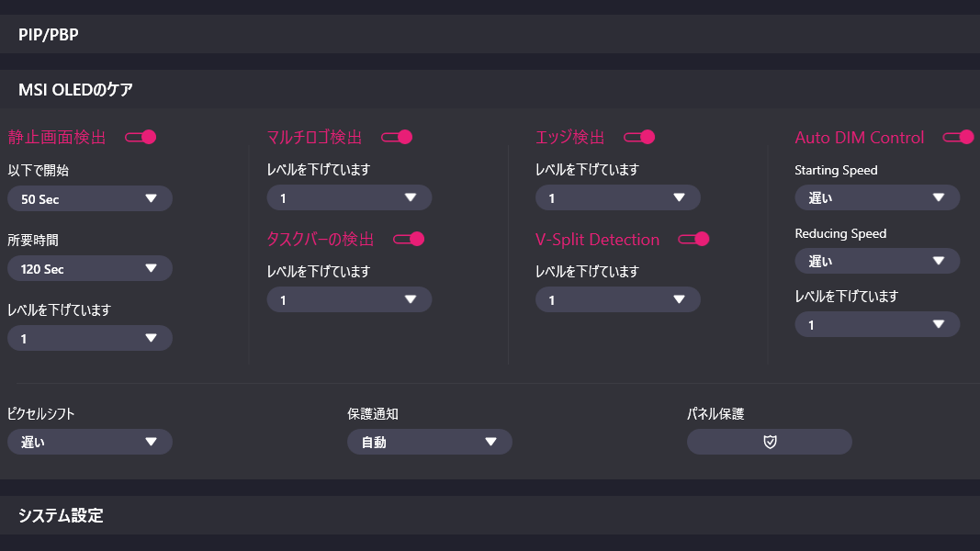Screen dimensions: 980x551
Task: Expand the システム設定 section
Action: (490, 515)
